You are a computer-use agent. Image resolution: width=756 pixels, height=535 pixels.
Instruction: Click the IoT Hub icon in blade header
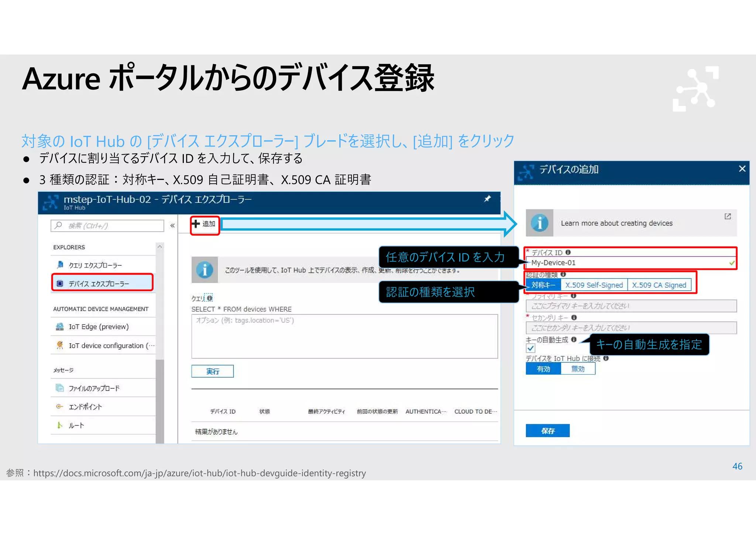point(51,202)
